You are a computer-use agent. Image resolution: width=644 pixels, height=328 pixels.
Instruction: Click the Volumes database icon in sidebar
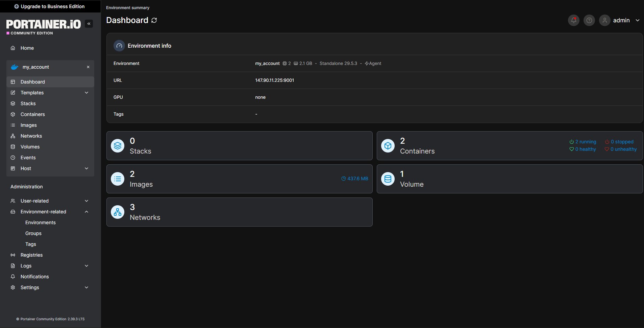click(x=13, y=147)
